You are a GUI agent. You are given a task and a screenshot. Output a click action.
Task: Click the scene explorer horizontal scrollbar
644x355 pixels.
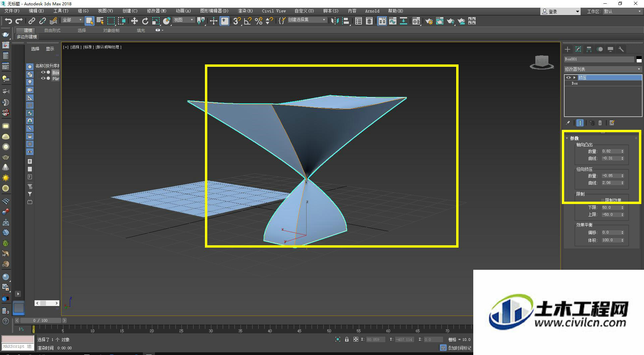(47, 303)
